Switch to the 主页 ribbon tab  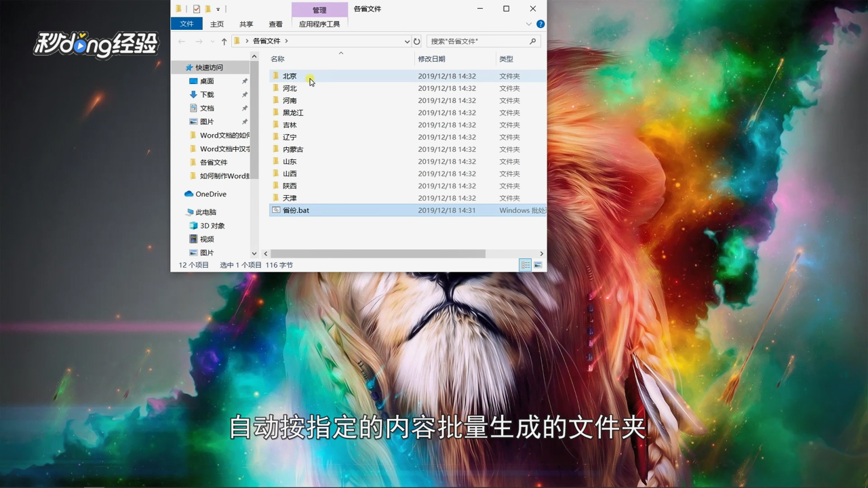pyautogui.click(x=217, y=24)
